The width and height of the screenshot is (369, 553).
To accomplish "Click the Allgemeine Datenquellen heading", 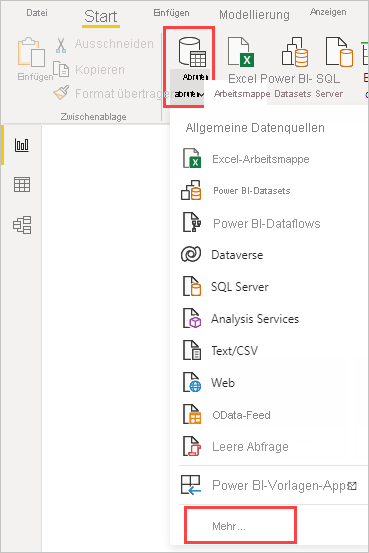I will pos(255,128).
